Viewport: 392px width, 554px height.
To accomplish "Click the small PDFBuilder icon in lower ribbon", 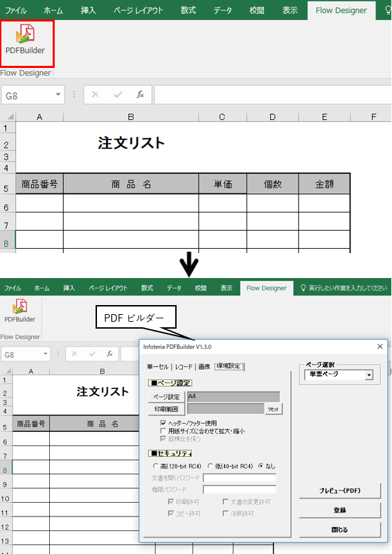I will point(20,306).
